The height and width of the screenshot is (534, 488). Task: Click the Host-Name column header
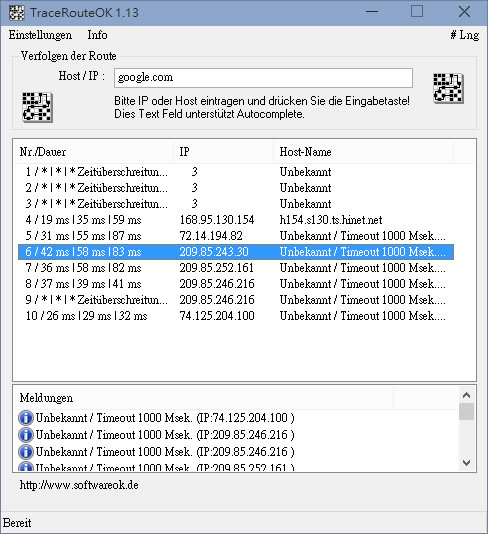pyautogui.click(x=363, y=152)
